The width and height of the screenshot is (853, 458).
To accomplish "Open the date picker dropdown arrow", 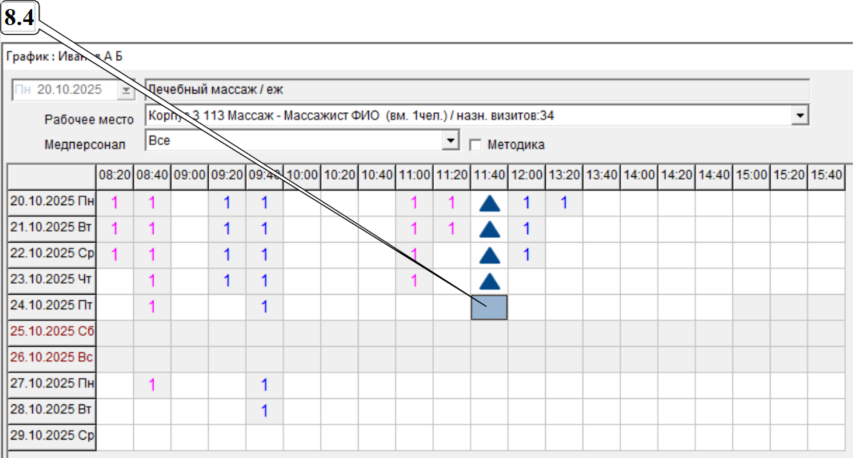I will pyautogui.click(x=125, y=90).
